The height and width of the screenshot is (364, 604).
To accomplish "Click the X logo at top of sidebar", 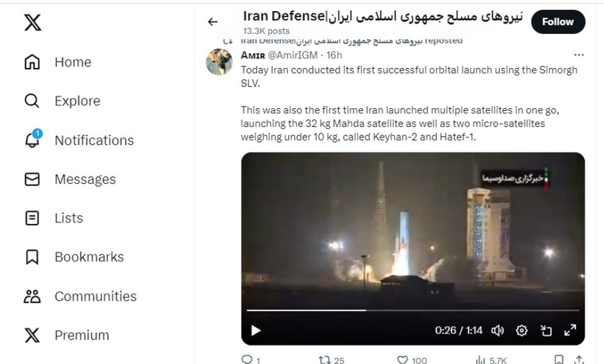I will pos(33,22).
